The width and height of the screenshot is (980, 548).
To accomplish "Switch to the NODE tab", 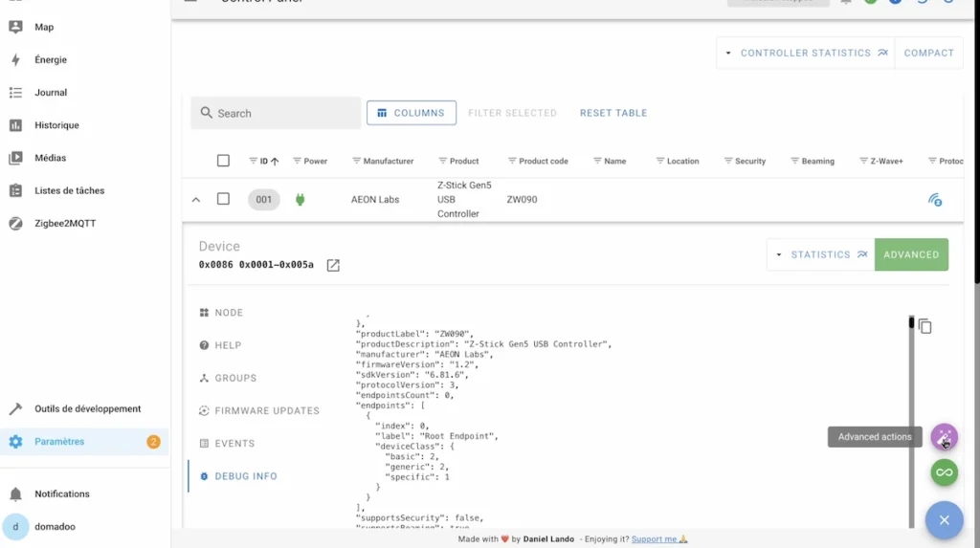I will pyautogui.click(x=229, y=313).
